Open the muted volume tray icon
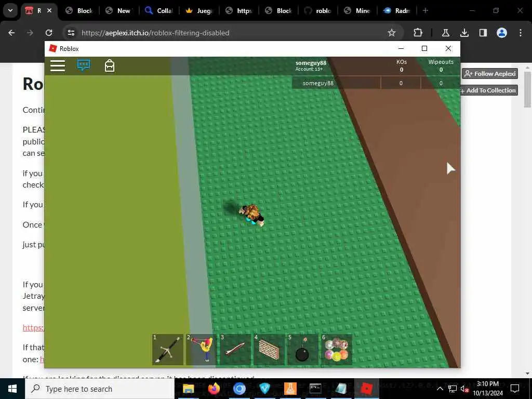The width and height of the screenshot is (532, 399). (464, 389)
